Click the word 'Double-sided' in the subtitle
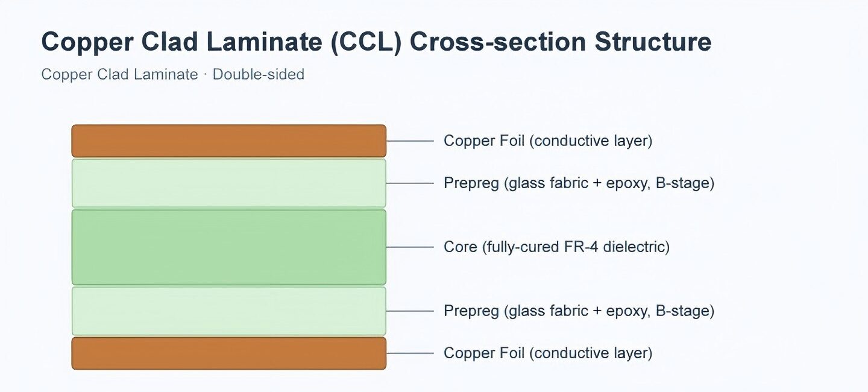The height and width of the screenshot is (392, 868). point(259,75)
